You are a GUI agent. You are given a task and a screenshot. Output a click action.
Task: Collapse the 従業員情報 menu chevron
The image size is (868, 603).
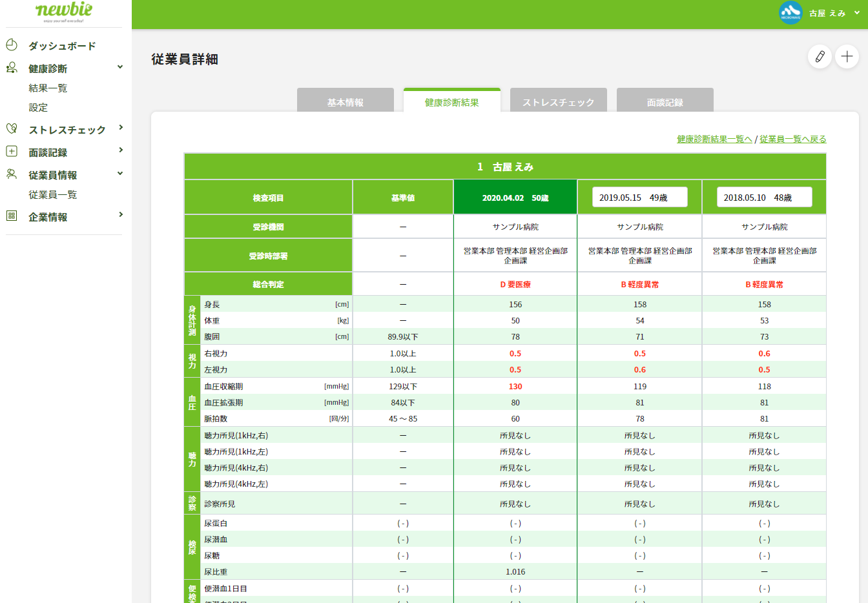tap(120, 174)
